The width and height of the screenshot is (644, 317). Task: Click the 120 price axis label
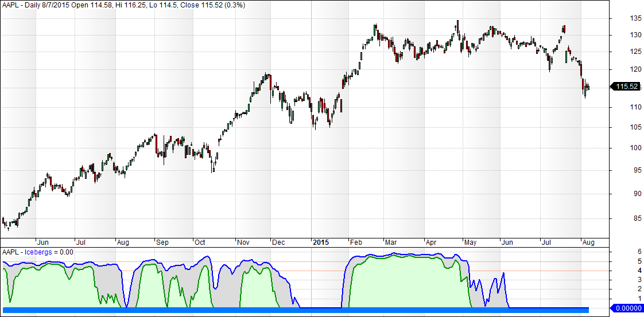[620, 69]
